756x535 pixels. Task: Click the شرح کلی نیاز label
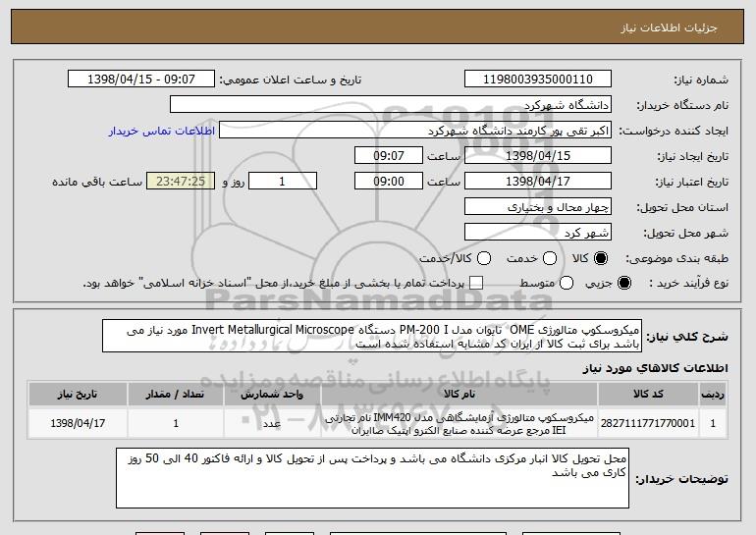(687, 337)
